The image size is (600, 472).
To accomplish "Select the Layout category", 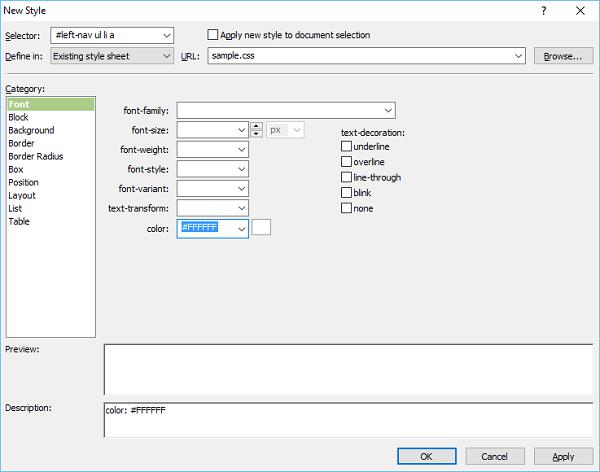I will [x=22, y=195].
